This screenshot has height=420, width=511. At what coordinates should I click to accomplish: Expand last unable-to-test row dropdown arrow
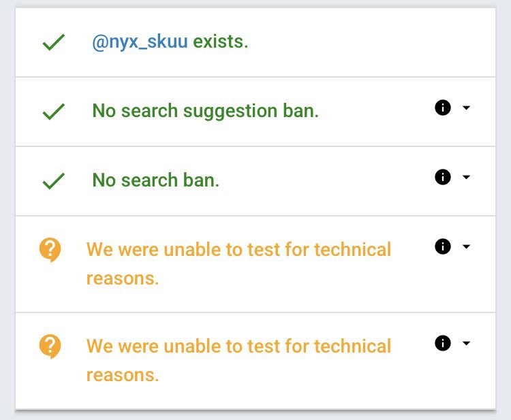[466, 343]
